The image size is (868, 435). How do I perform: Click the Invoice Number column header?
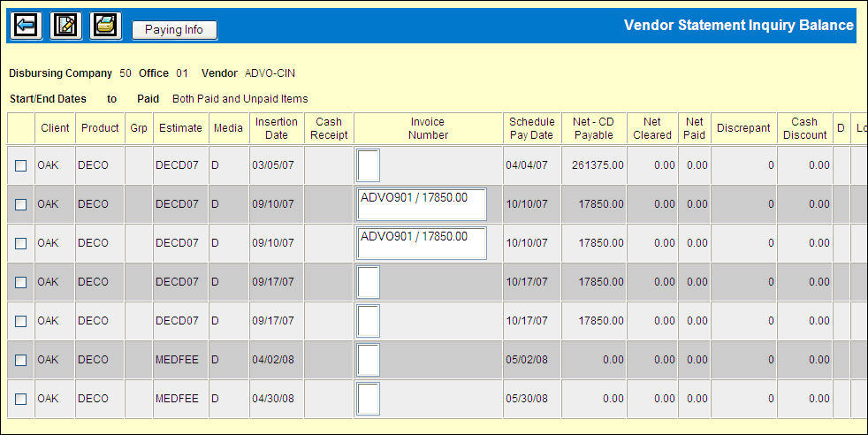tap(428, 128)
